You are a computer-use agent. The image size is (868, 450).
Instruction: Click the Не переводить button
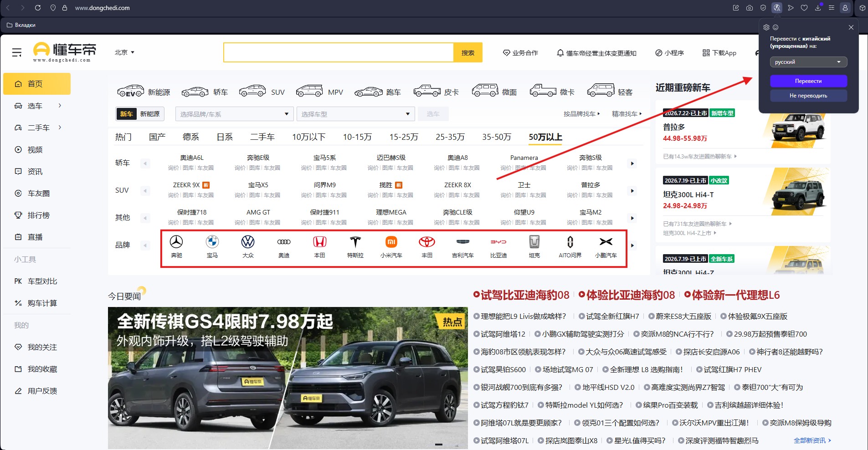pyautogui.click(x=808, y=96)
